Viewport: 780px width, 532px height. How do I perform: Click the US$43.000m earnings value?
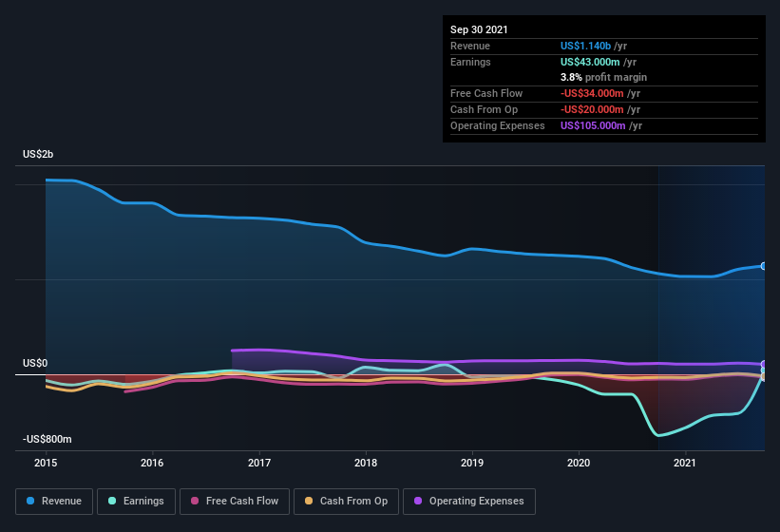click(x=590, y=62)
